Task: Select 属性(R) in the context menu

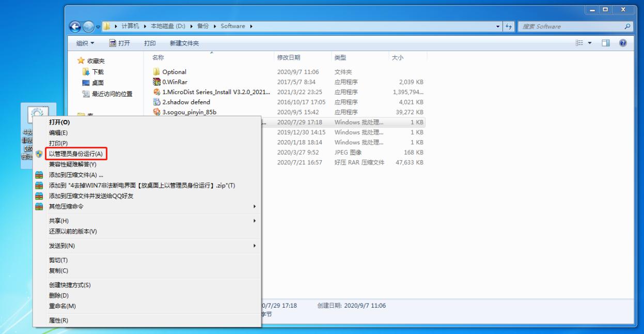Action: pos(58,321)
